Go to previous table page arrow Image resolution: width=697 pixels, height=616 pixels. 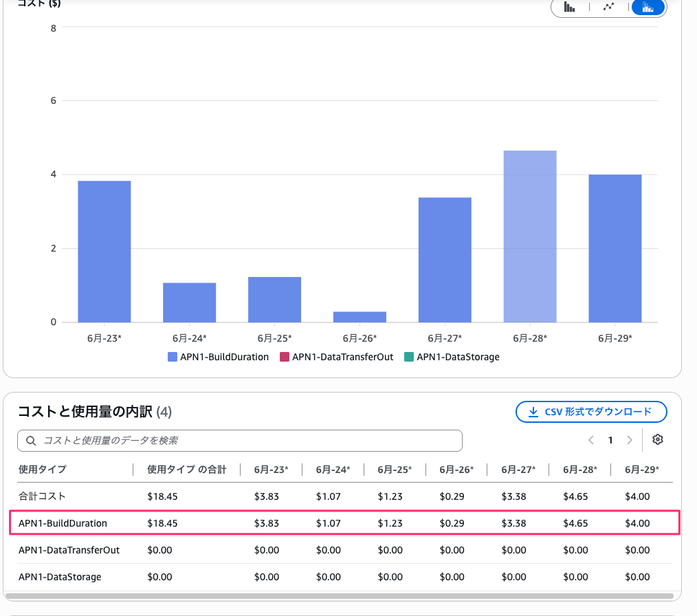click(590, 440)
